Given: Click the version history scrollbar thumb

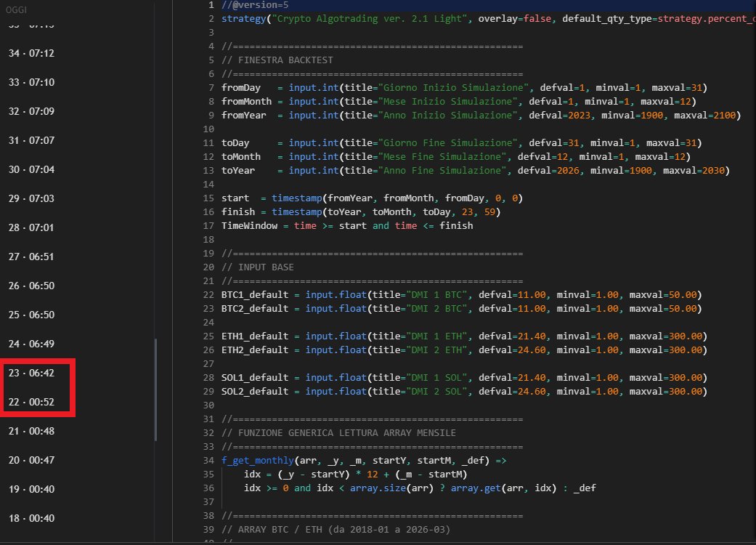Looking at the screenshot, I should pyautogui.click(x=155, y=389).
